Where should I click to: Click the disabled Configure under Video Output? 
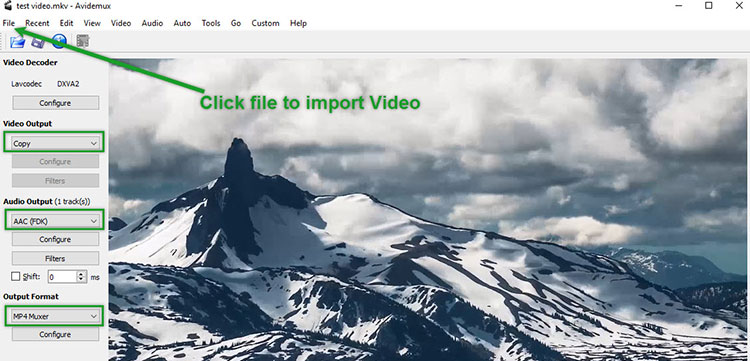[55, 162]
